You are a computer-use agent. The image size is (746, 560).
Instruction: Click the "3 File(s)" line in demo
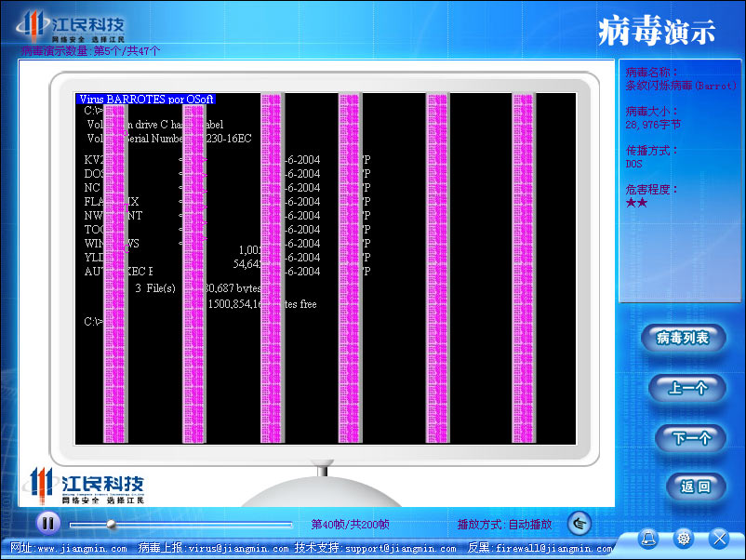(x=155, y=287)
